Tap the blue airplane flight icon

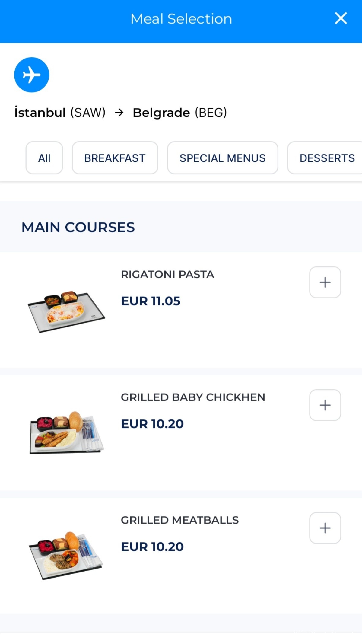(32, 75)
